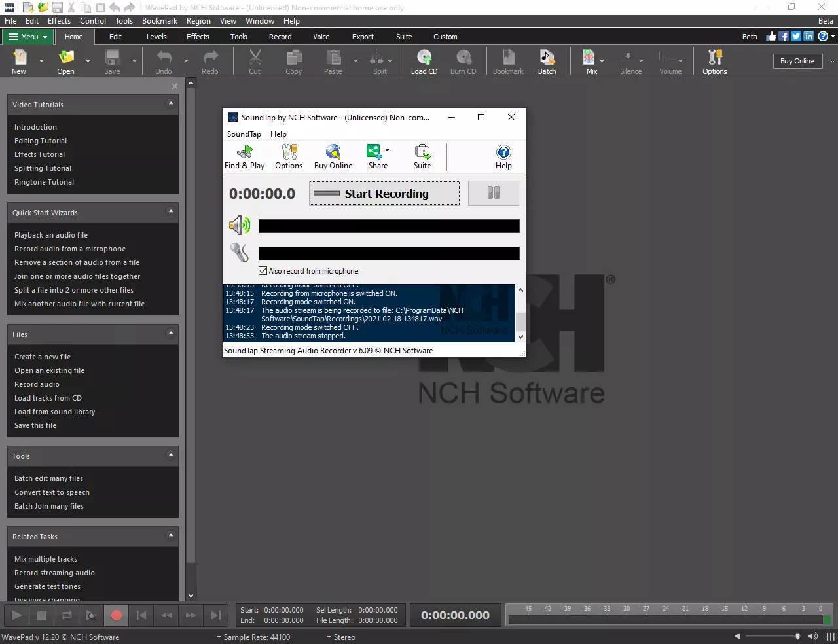838x644 pixels.
Task: Open the Control menu
Action: click(93, 21)
